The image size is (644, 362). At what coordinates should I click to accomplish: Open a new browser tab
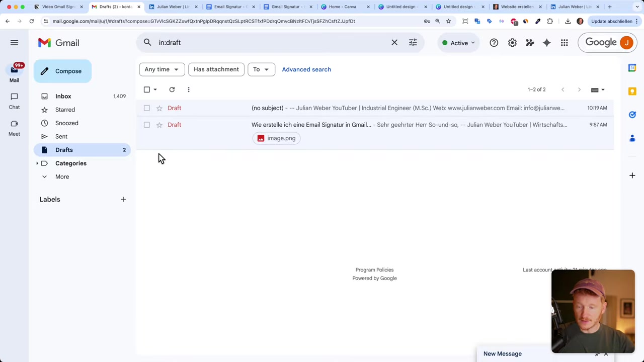tap(609, 7)
